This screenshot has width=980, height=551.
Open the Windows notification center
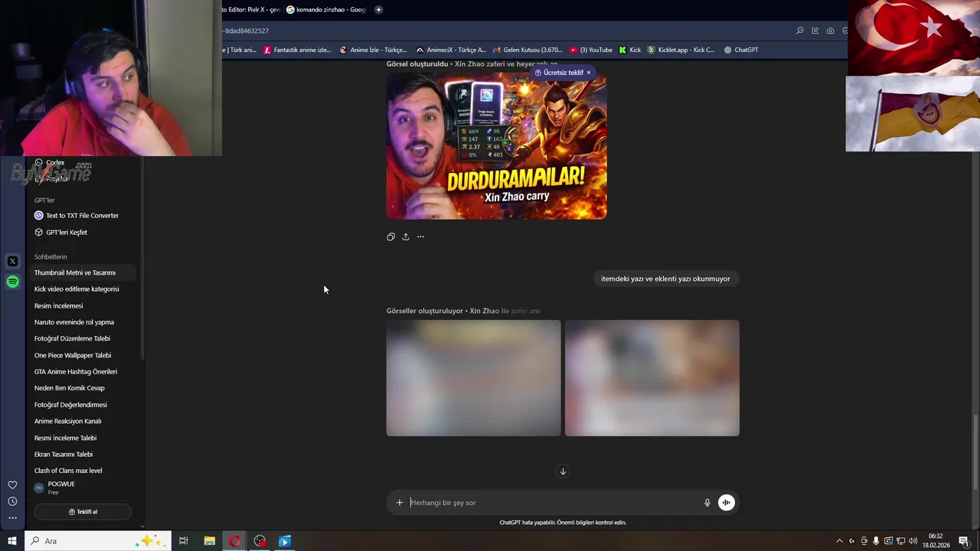pos(964,541)
